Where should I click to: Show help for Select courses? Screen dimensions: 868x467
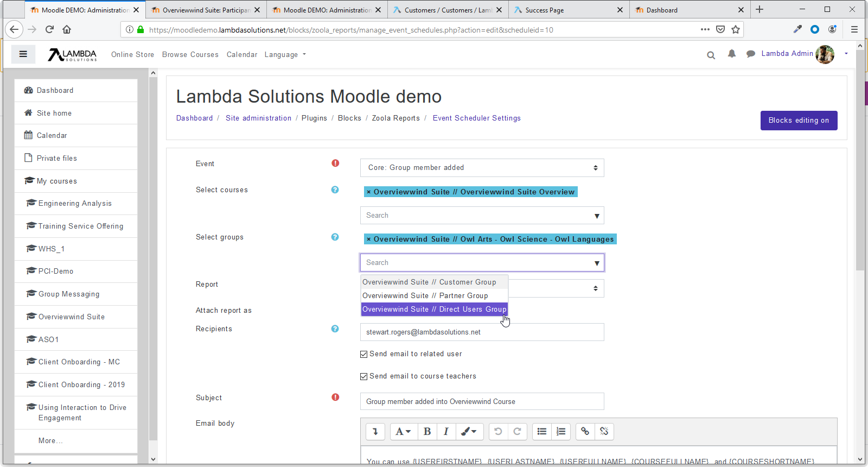335,190
